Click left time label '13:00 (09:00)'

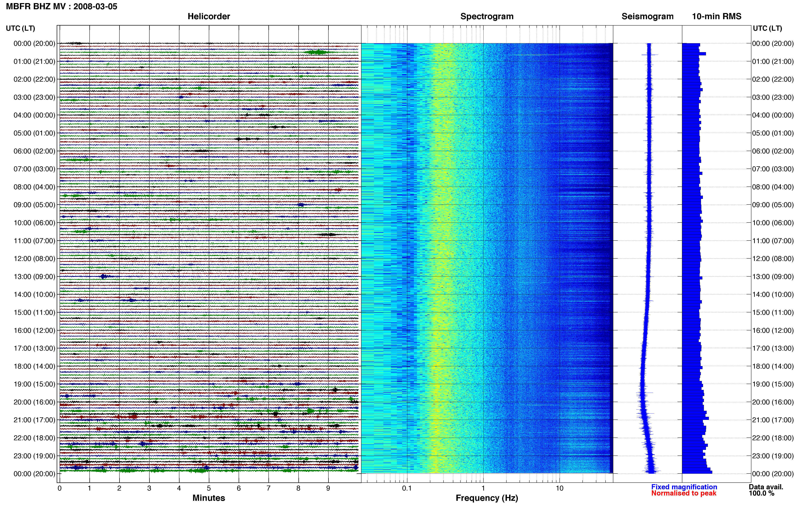[x=34, y=277]
